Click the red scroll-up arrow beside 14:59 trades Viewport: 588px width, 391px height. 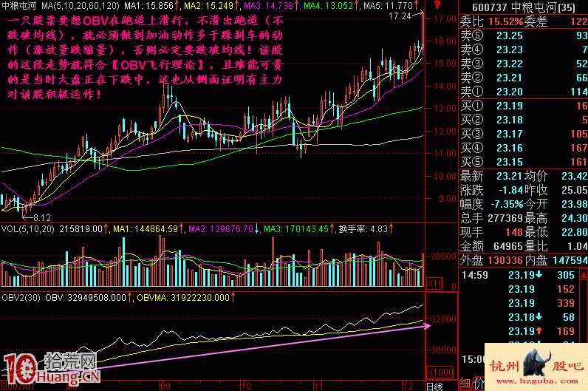coord(584,275)
